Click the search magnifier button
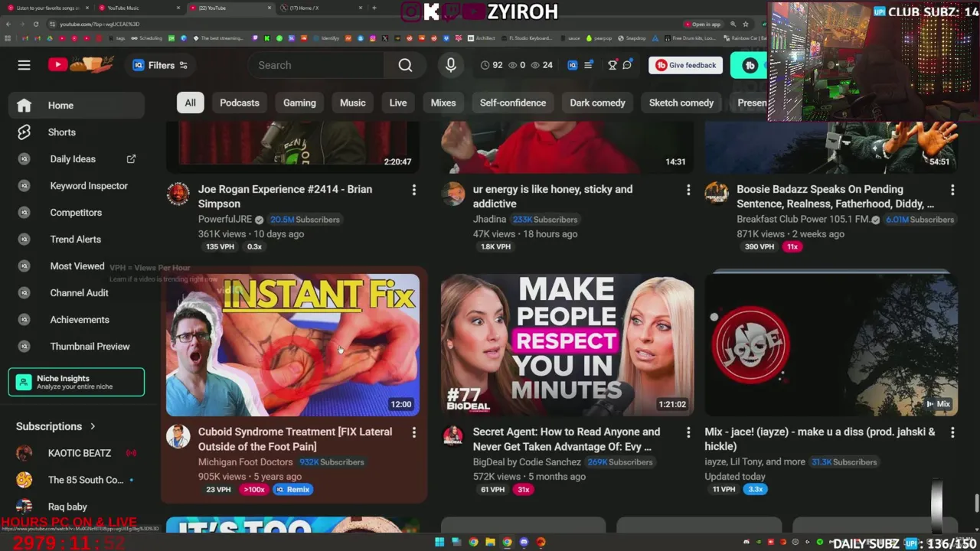980x551 pixels. tap(405, 65)
